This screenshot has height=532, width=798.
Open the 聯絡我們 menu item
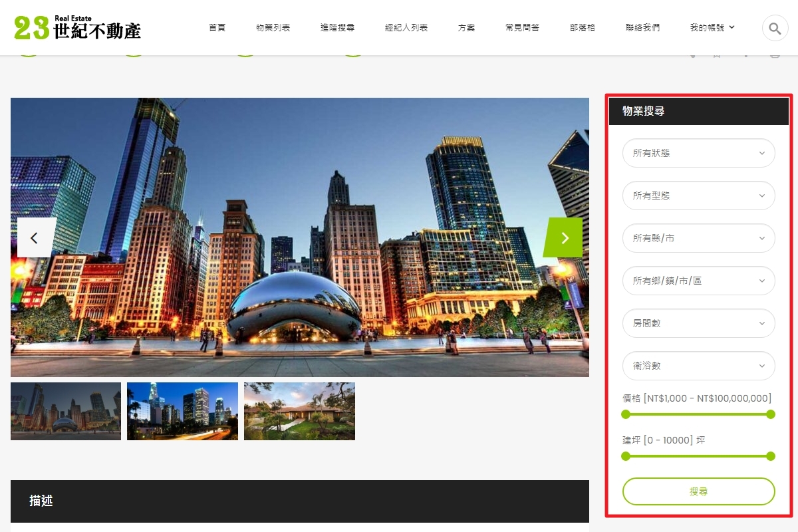pos(642,28)
